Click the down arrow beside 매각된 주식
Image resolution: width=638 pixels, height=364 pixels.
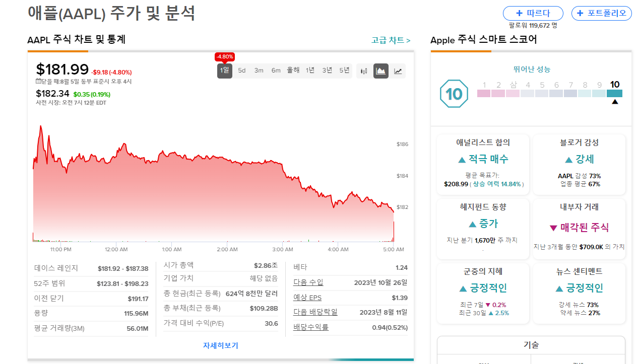[553, 228]
